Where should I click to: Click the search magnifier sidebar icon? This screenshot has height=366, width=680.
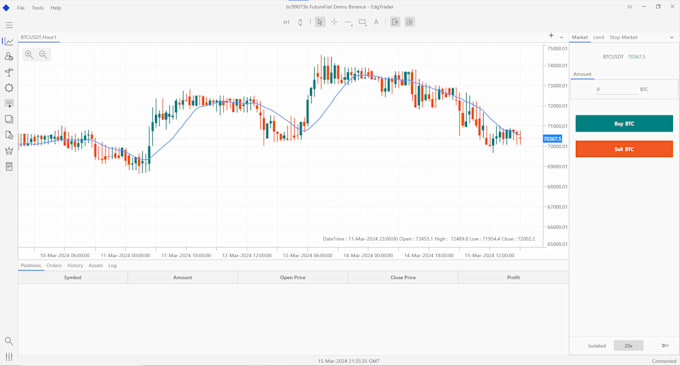coord(9,341)
